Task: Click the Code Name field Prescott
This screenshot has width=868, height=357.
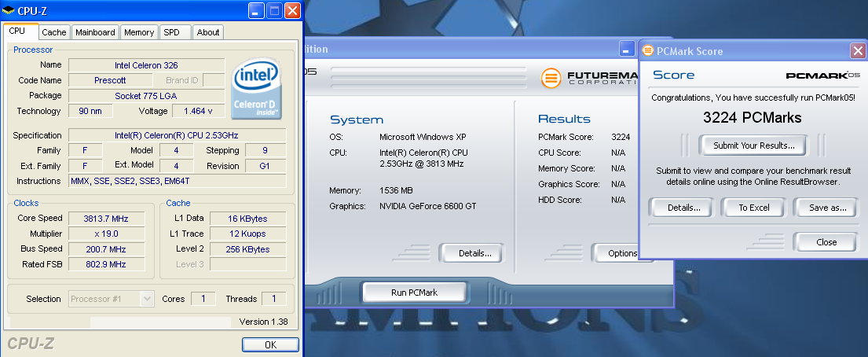Action: [x=110, y=80]
